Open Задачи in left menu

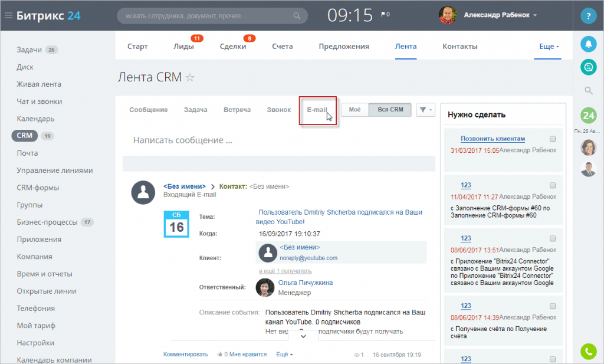(29, 50)
